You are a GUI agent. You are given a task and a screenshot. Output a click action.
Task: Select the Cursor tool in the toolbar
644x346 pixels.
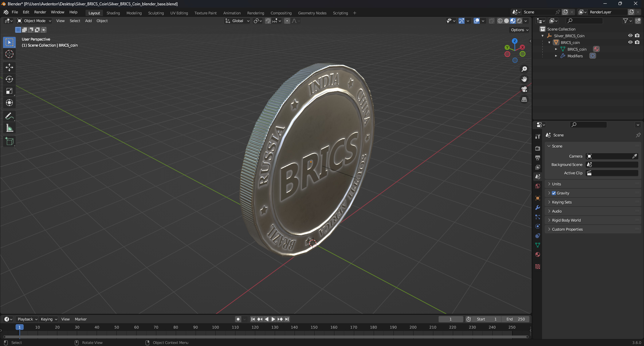tap(9, 54)
